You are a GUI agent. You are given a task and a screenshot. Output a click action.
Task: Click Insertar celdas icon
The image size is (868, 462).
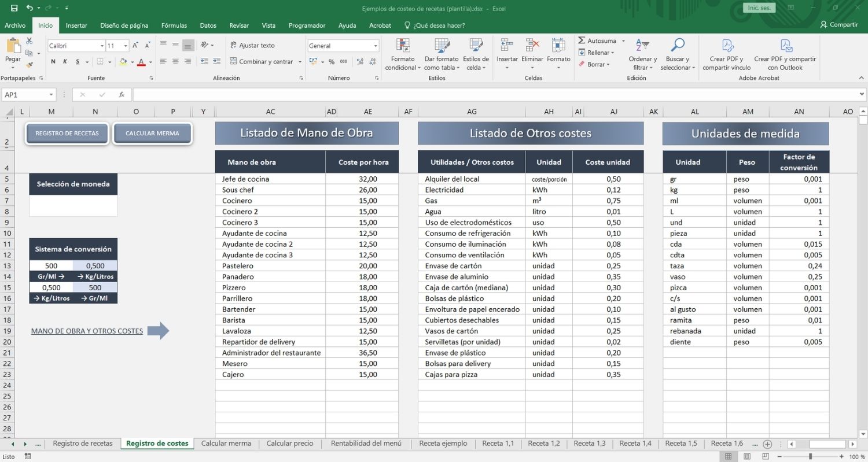[x=507, y=46]
